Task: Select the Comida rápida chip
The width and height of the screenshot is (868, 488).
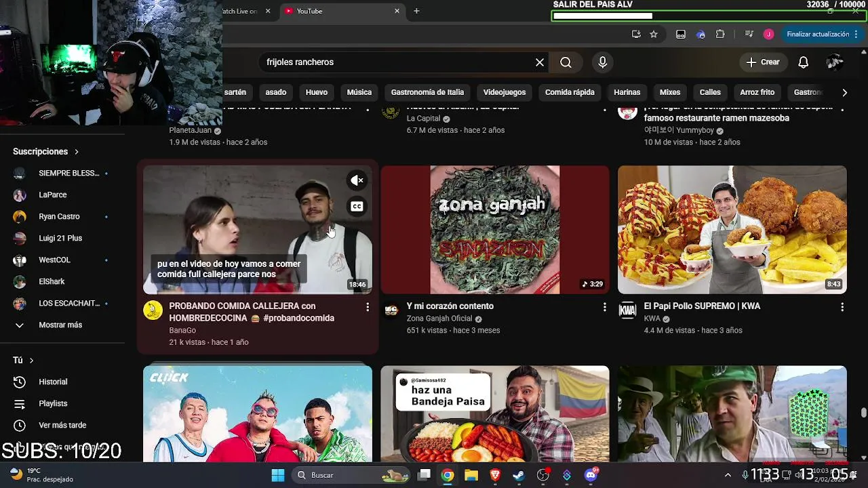Action: 570,92
